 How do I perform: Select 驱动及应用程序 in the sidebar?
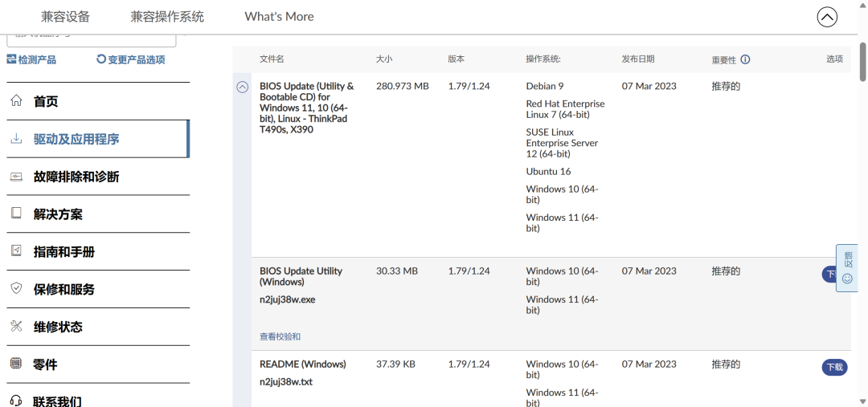(98, 139)
